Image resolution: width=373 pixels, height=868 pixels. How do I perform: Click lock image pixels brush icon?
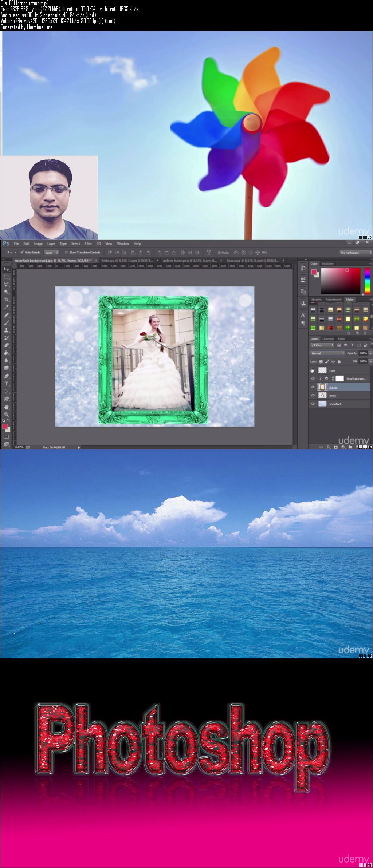[x=327, y=361]
